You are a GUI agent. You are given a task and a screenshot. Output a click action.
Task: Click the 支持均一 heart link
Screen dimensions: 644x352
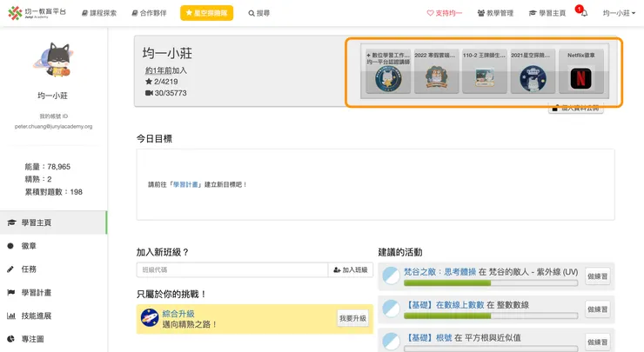point(445,13)
